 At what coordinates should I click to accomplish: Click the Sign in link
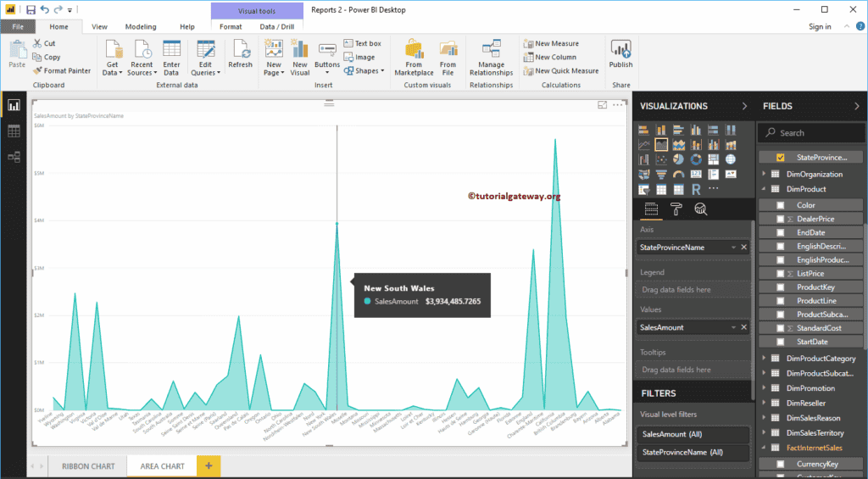(820, 26)
